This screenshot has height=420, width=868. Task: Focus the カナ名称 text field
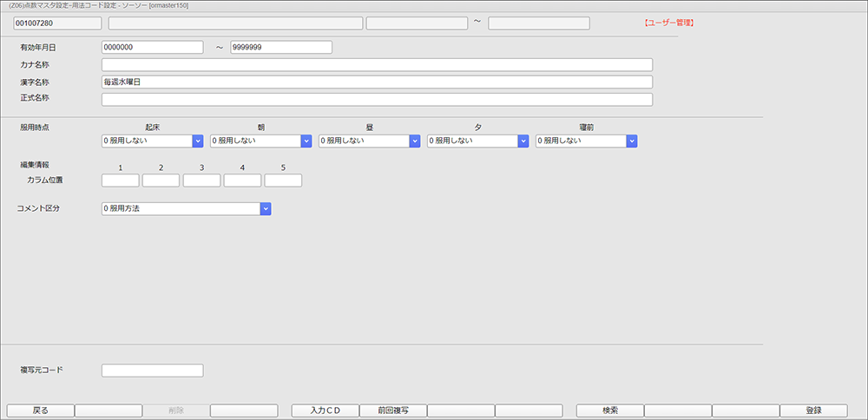(377, 64)
